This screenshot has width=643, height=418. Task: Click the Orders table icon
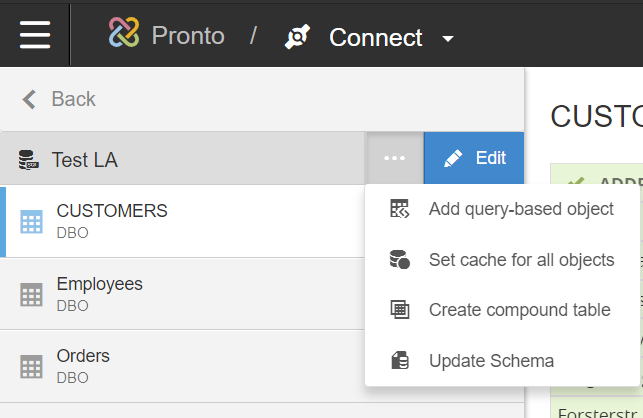32,366
